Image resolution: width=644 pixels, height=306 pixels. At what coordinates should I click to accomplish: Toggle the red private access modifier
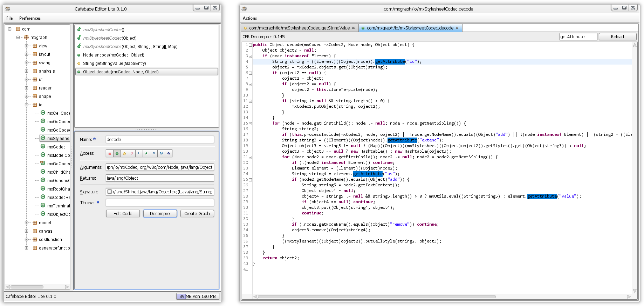110,153
